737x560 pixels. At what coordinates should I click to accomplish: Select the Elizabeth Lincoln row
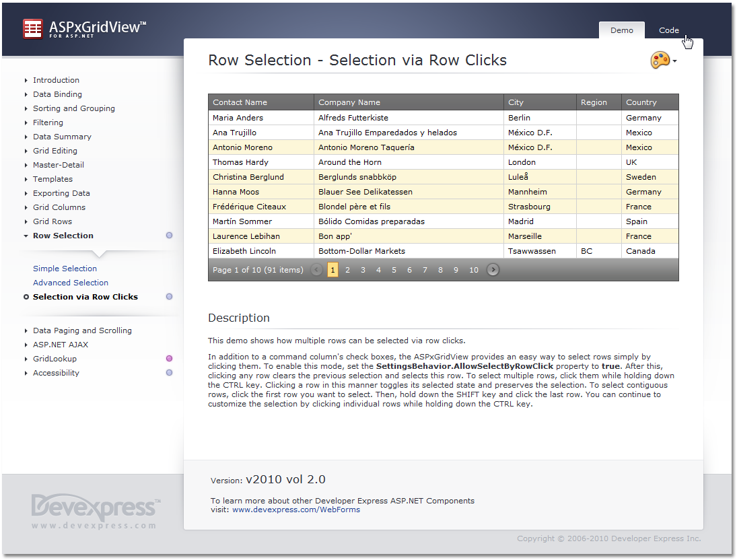[404, 251]
